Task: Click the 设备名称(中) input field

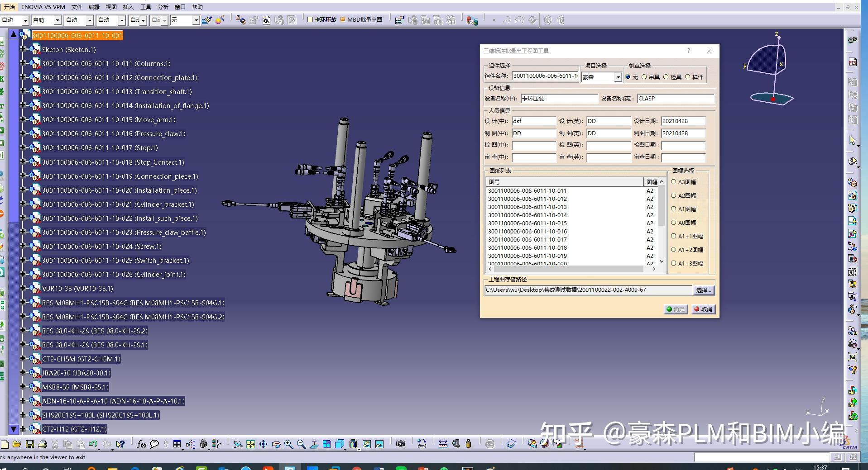Action: 559,99
